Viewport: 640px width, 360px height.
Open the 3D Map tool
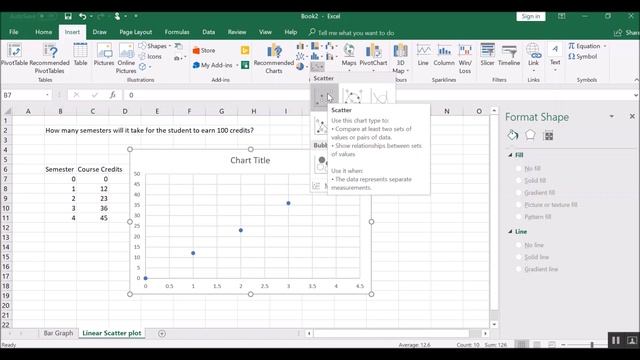[x=400, y=58]
